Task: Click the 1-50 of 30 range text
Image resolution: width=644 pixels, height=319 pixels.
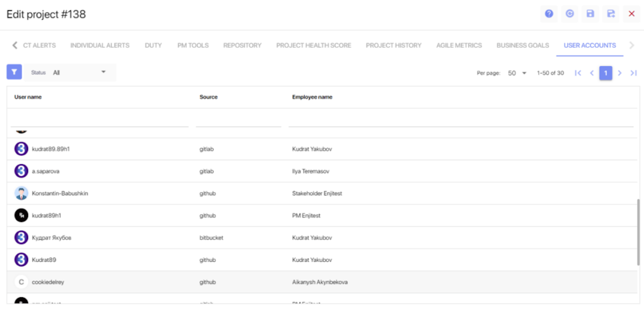Action: pos(550,73)
